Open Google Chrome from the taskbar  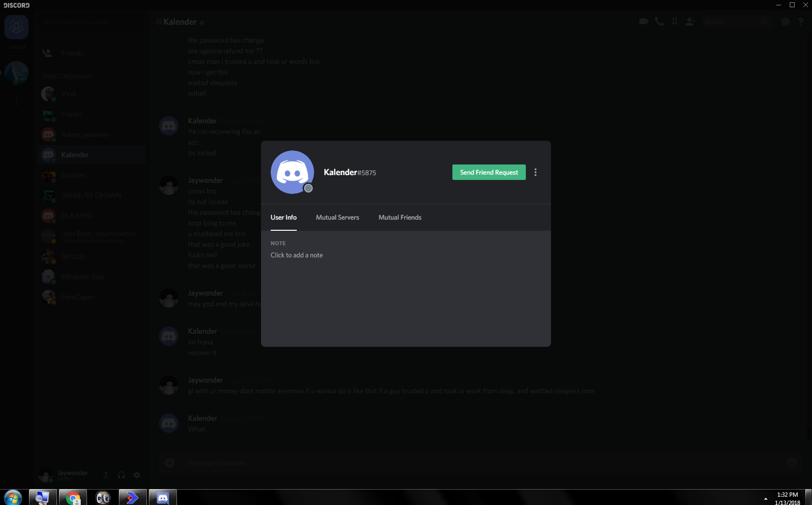coord(73,497)
